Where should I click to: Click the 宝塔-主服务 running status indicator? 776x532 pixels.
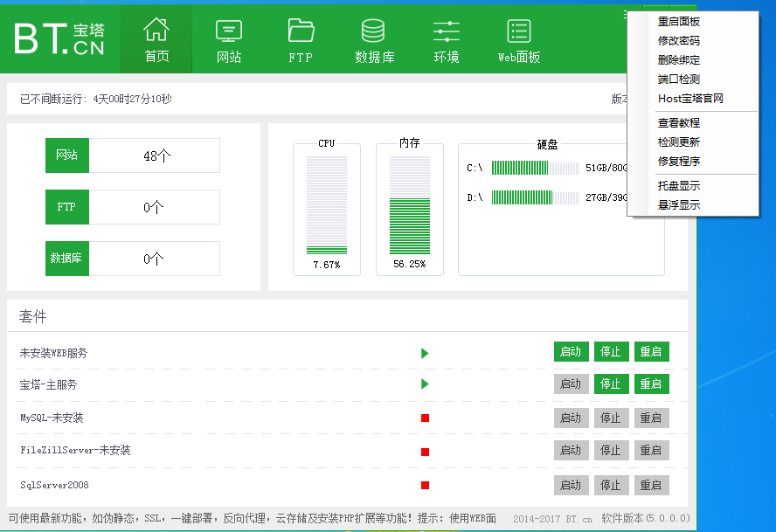point(425,383)
